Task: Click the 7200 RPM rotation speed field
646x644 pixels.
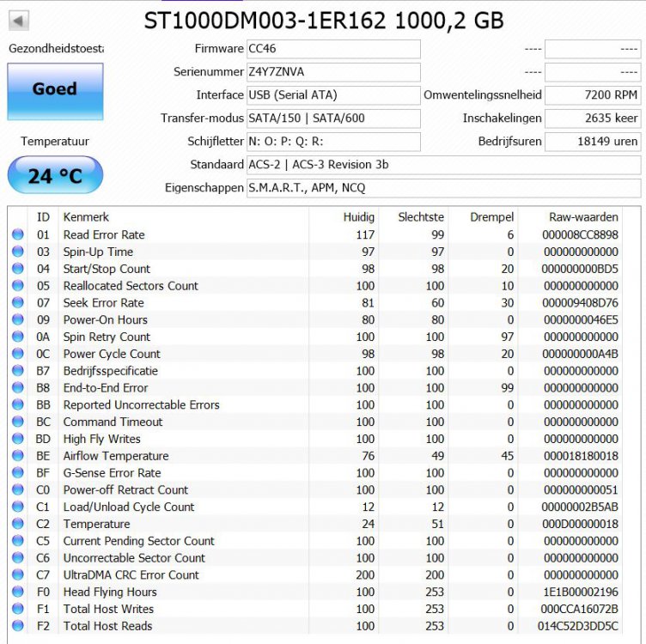Action: pyautogui.click(x=593, y=95)
